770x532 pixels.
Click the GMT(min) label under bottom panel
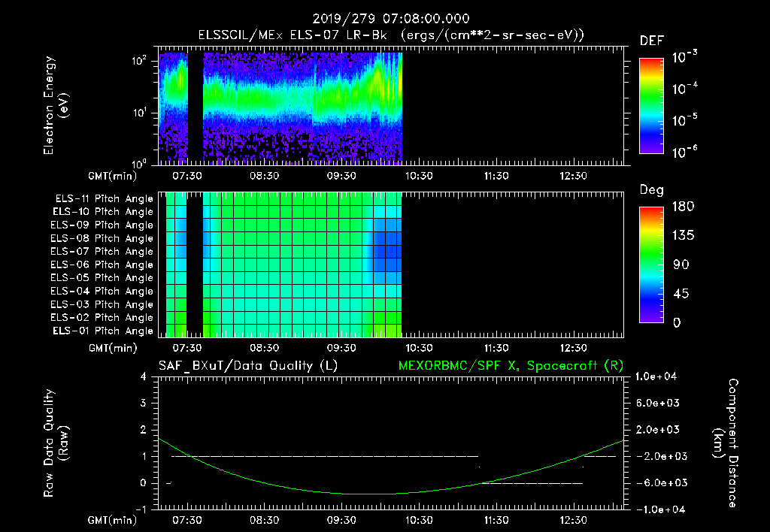point(113,520)
